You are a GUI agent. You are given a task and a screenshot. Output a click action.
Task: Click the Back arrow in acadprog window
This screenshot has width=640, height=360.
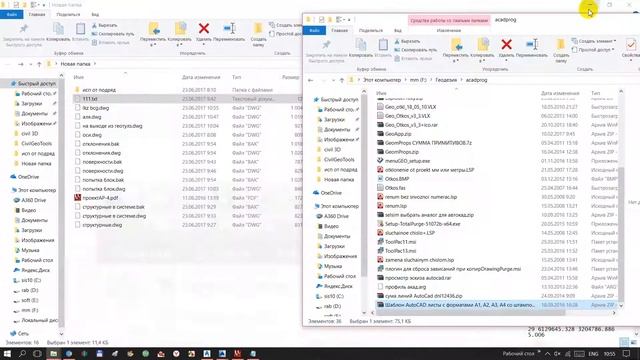(311, 80)
